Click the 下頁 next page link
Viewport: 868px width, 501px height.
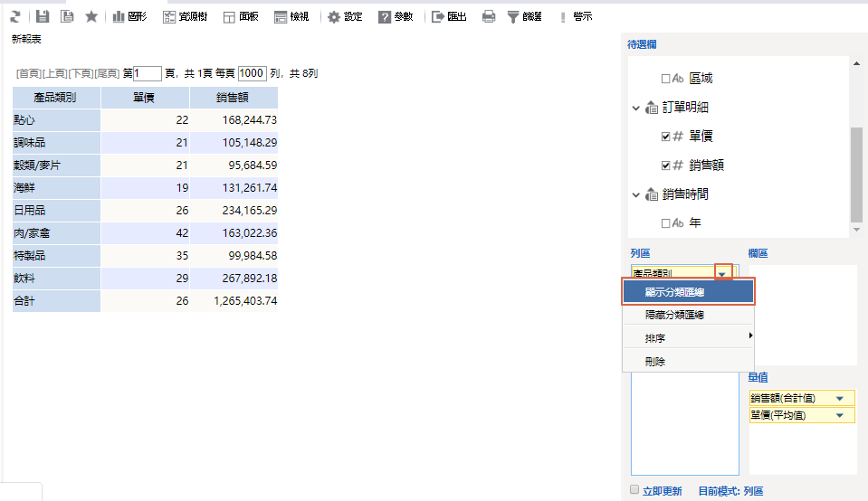point(81,73)
